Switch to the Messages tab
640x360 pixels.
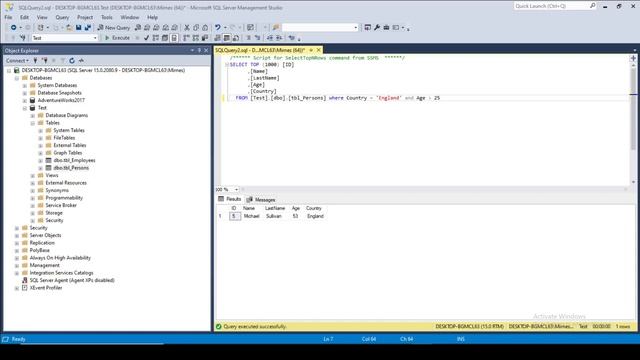point(261,200)
